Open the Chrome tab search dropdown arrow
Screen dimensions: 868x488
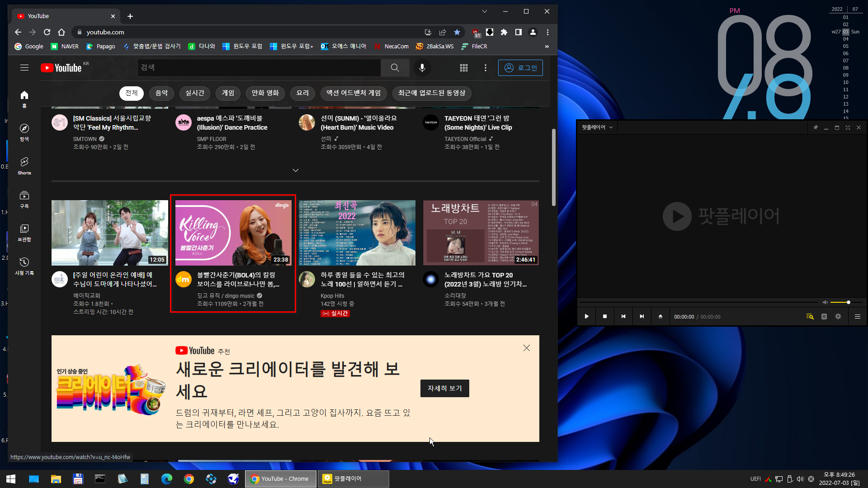click(484, 11)
